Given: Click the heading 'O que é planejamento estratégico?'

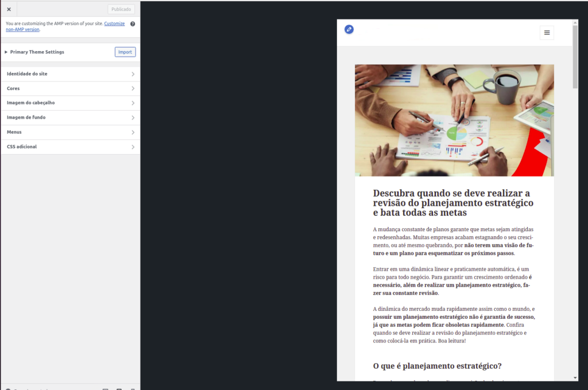Looking at the screenshot, I should click(437, 366).
